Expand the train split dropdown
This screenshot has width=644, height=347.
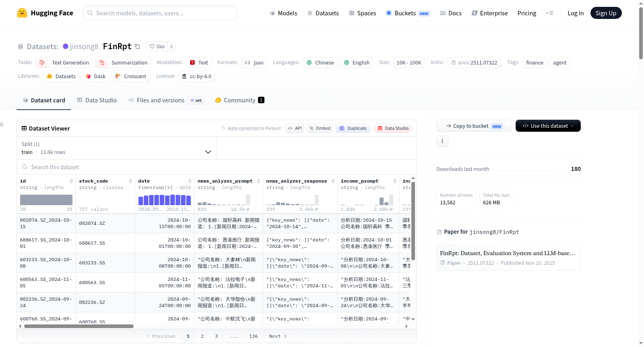click(x=116, y=148)
